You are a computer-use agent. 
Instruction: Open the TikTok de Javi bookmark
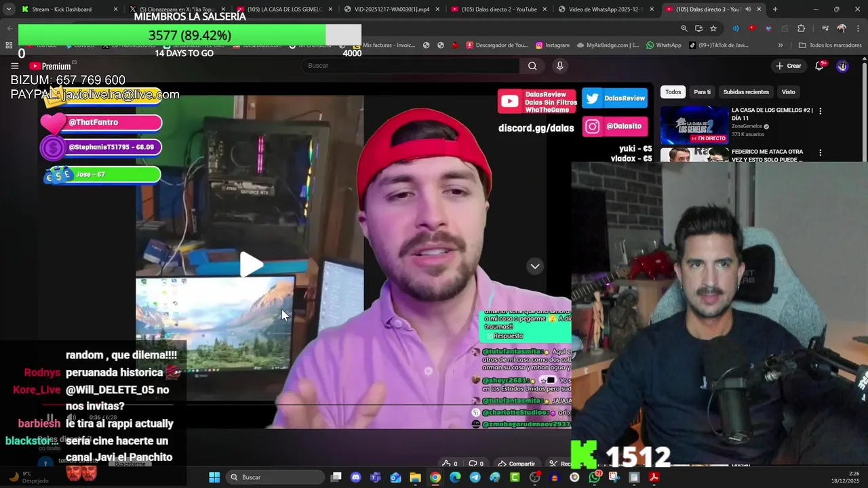coord(718,45)
